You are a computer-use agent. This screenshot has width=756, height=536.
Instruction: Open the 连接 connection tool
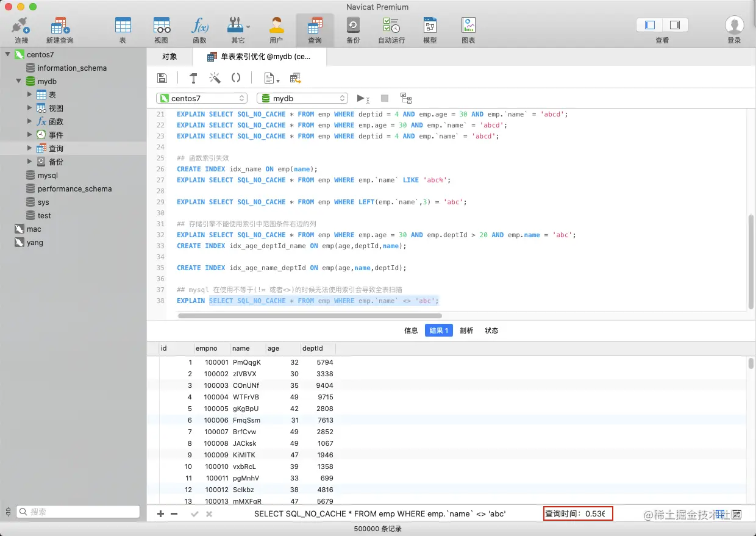coord(21,30)
